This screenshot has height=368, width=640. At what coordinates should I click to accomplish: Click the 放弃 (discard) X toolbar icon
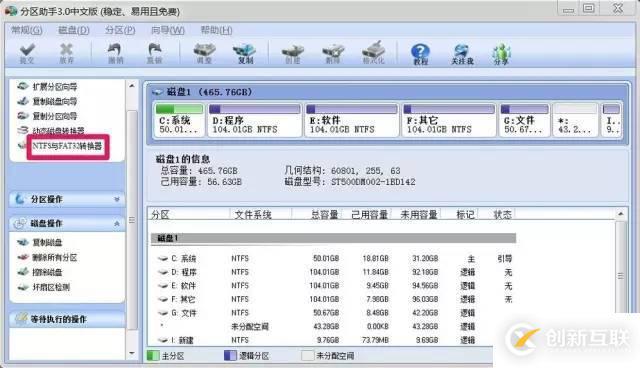click(66, 53)
